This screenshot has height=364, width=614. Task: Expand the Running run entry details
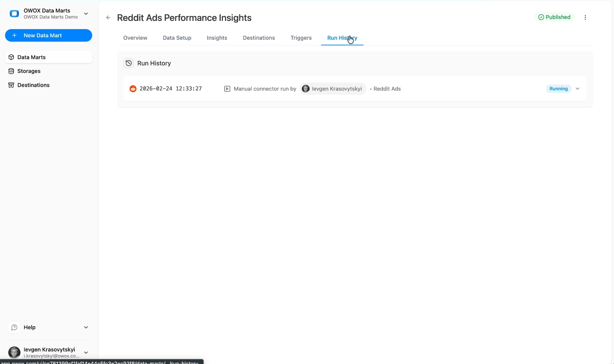tap(577, 89)
